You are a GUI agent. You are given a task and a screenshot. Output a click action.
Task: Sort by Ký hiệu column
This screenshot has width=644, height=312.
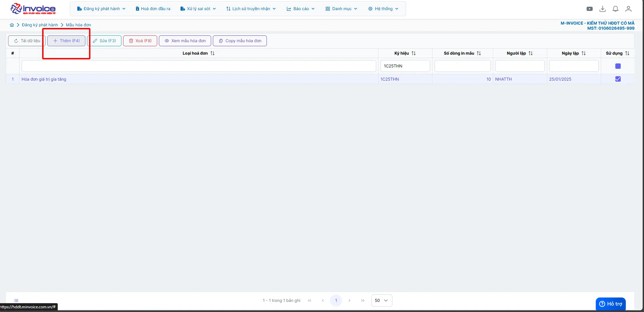click(x=414, y=53)
